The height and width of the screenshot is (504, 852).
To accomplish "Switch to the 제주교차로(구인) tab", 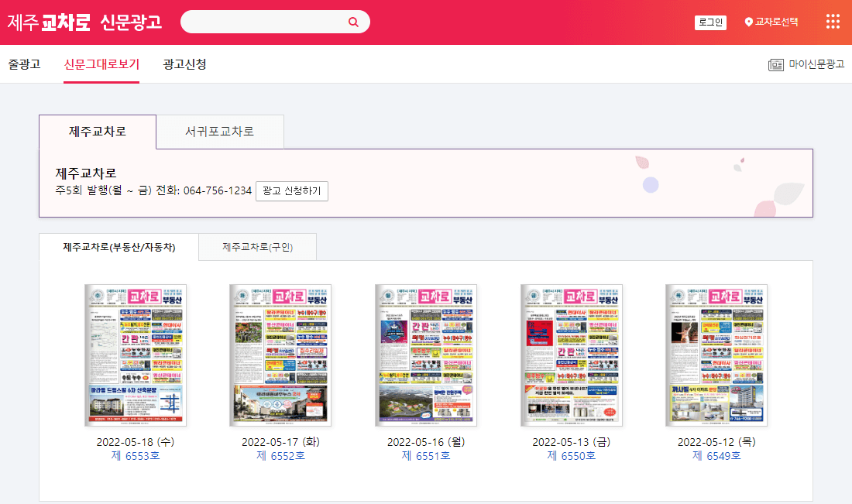I will (x=257, y=247).
